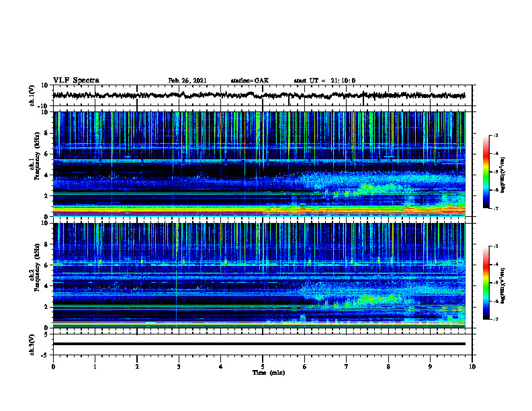Screen dimensions: 532x411
Task: Click the ch.1 spectrogram color scale bar
Action: (486, 172)
